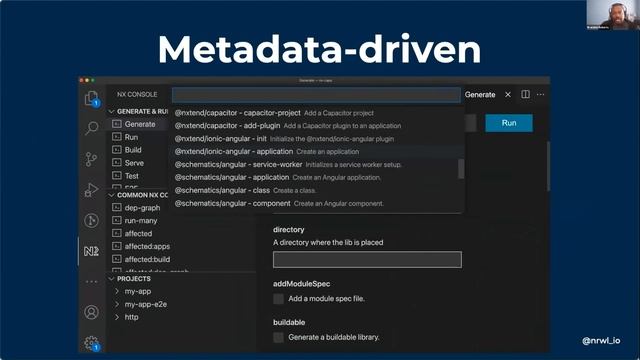640x360 pixels.
Task: Click the terminal icon beside run-many
Action: coord(117,220)
